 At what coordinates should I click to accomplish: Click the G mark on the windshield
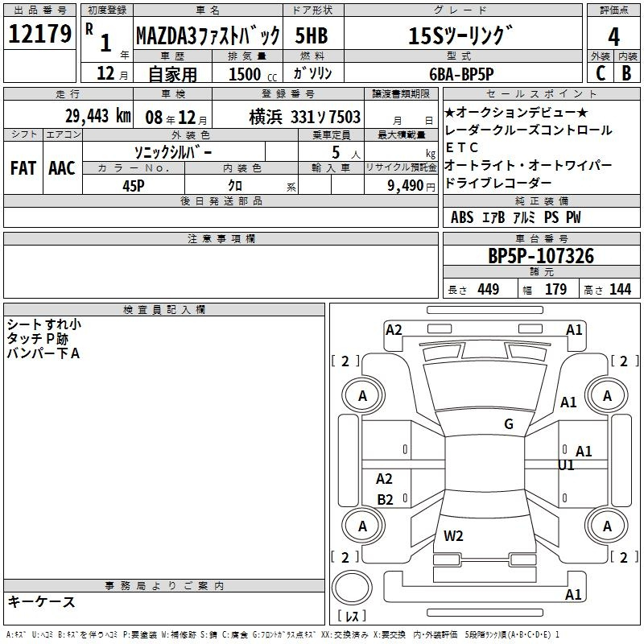point(509,424)
